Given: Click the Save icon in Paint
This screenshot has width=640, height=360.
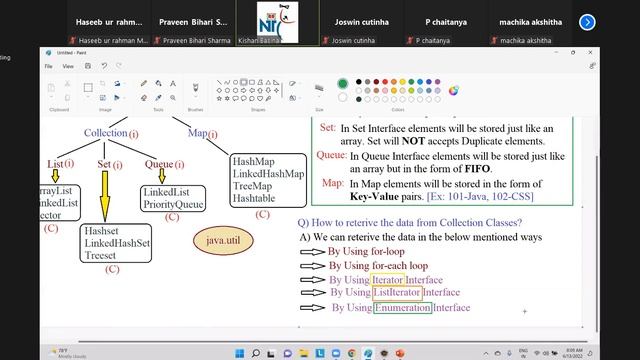Looking at the screenshot, I should [88, 66].
